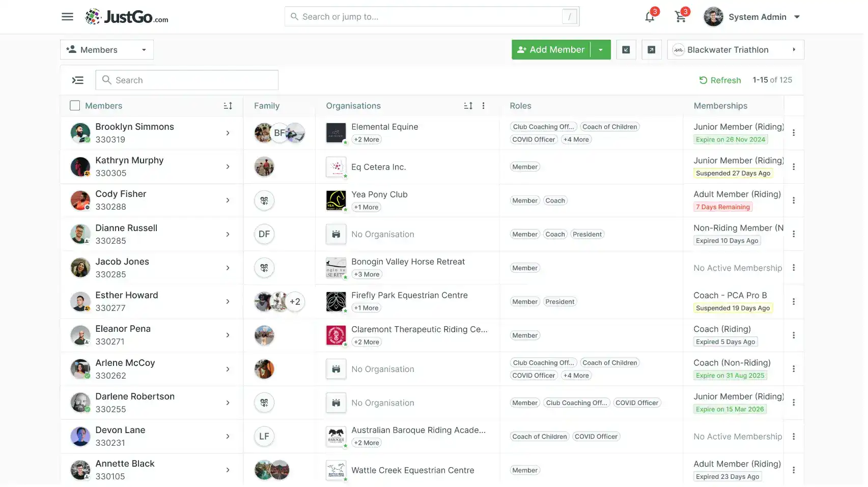Open the shopping cart
The height and width of the screenshot is (487, 868).
point(680,17)
